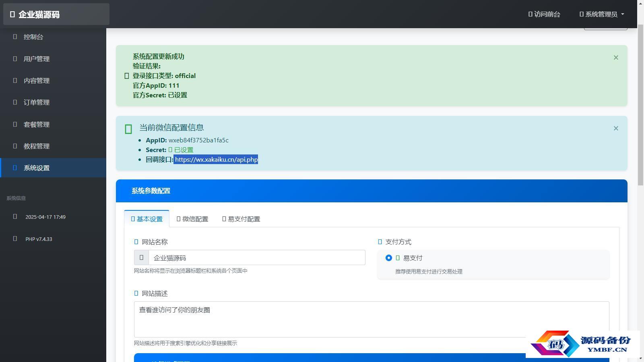
Task: Click the 官方Secret: 已设置 line
Action: 160,95
